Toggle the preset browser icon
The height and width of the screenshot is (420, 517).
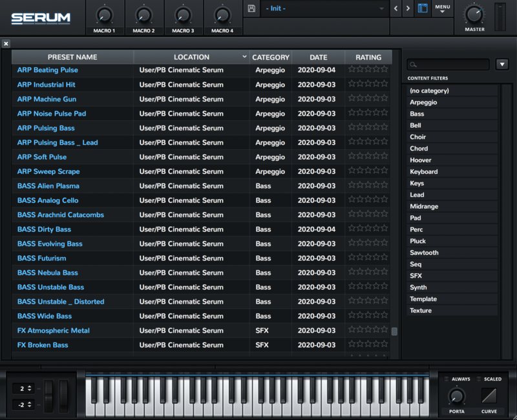pyautogui.click(x=422, y=8)
